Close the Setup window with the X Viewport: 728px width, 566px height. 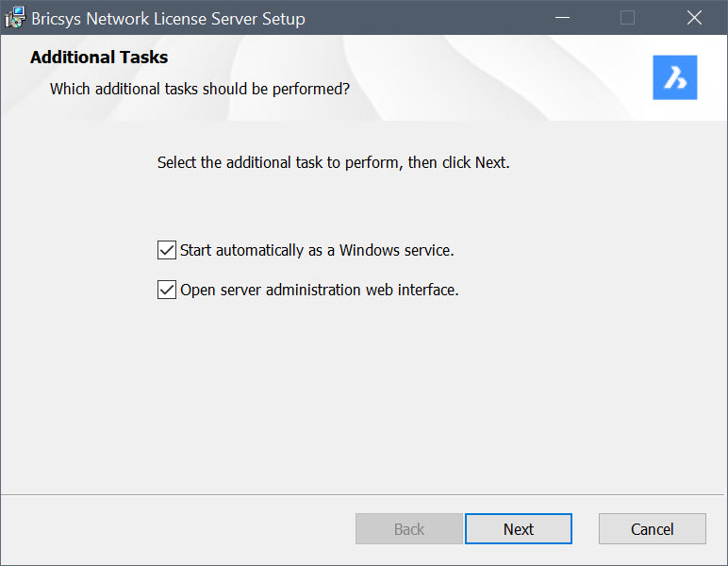click(x=694, y=18)
